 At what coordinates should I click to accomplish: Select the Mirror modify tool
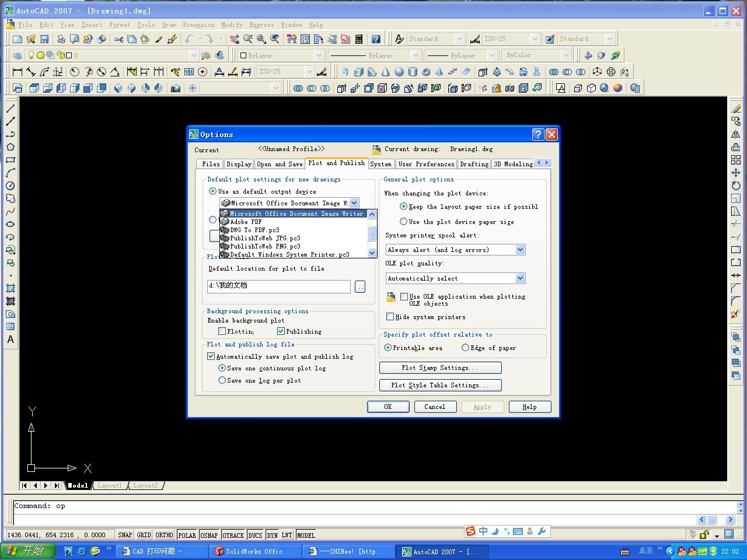(x=736, y=134)
